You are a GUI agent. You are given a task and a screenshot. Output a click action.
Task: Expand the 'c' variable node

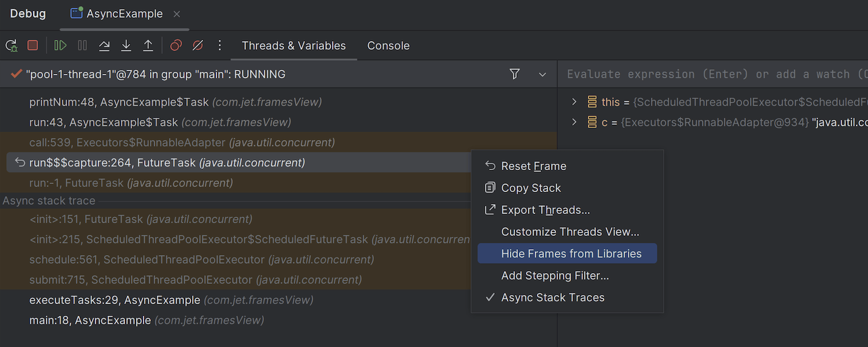[574, 122]
